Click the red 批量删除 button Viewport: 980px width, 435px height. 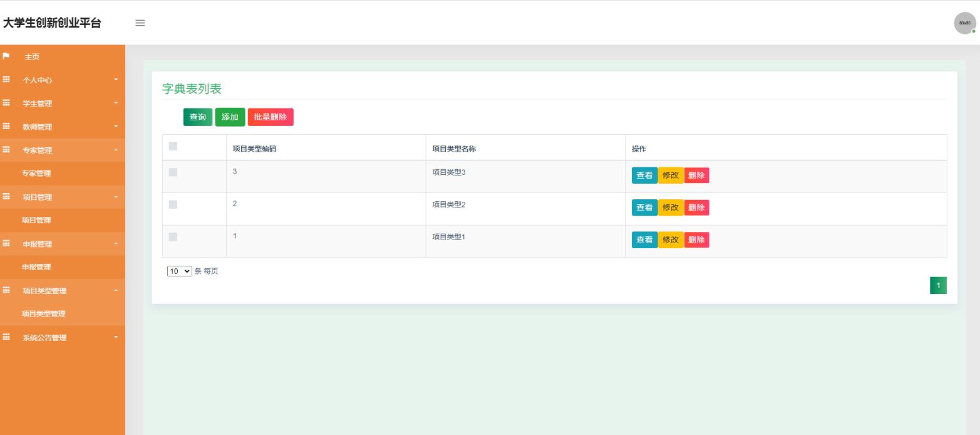pyautogui.click(x=271, y=117)
